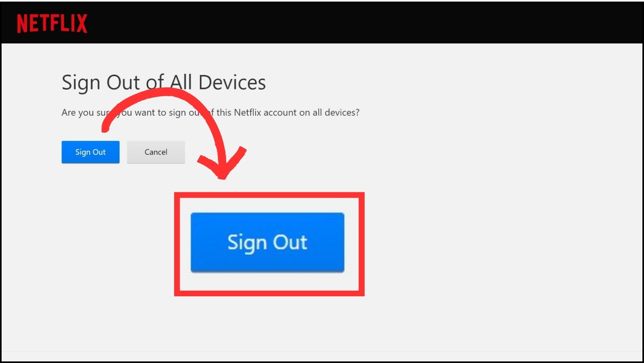Click the word 'Devices' in the heading
This screenshot has height=363, width=644.
pos(232,83)
